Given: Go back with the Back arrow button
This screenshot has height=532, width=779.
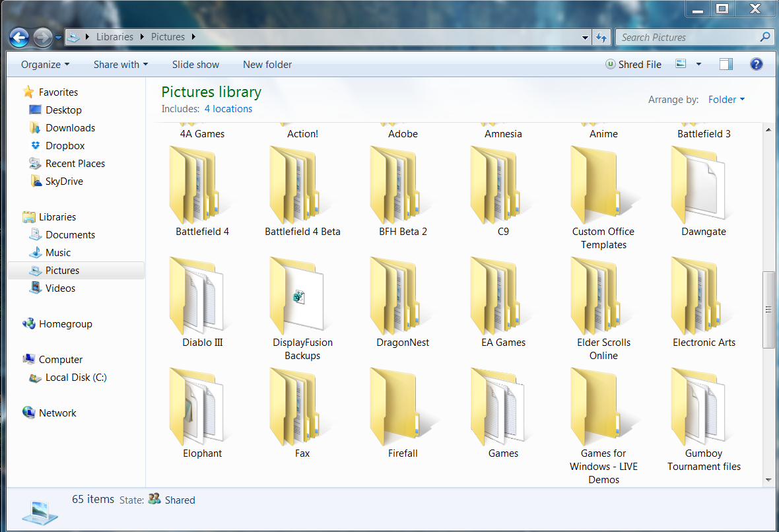Looking at the screenshot, I should 19,37.
